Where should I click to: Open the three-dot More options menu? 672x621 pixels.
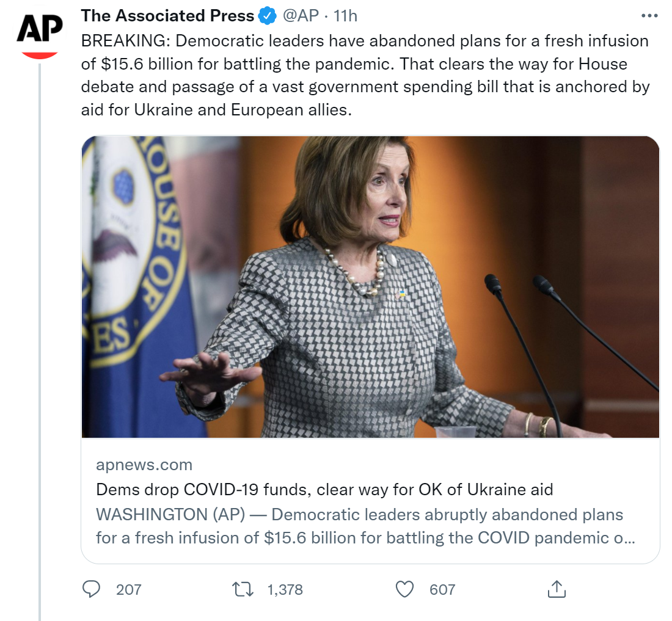pos(649,16)
